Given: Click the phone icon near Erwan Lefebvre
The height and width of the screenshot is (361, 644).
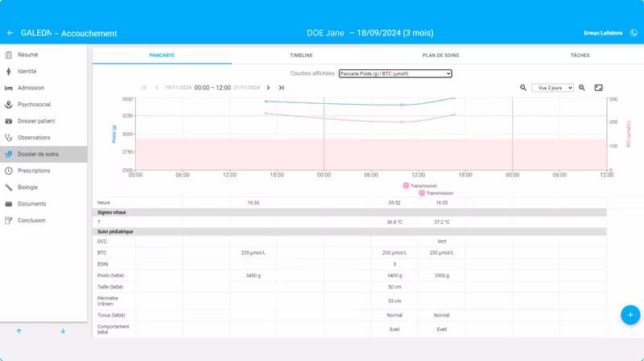Looking at the screenshot, I should pyautogui.click(x=634, y=33).
